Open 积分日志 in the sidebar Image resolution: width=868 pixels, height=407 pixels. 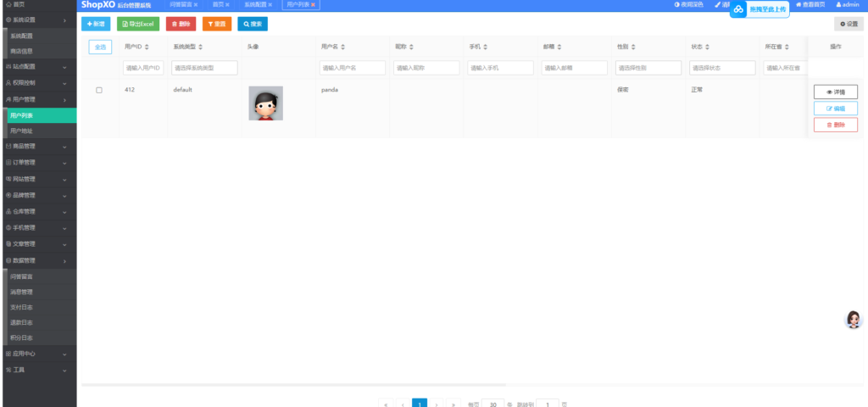point(42,337)
